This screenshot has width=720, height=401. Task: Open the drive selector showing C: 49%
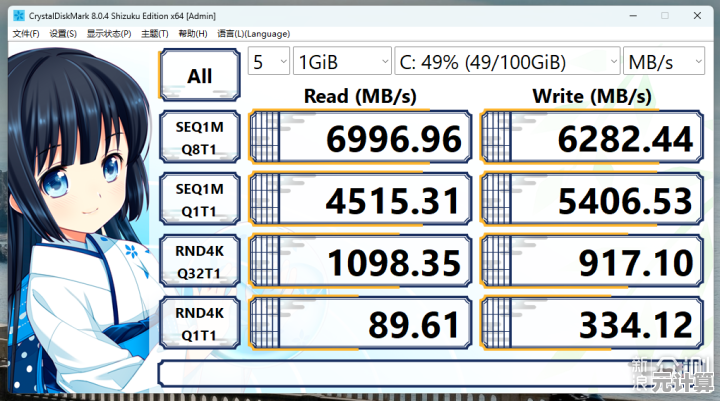507,61
